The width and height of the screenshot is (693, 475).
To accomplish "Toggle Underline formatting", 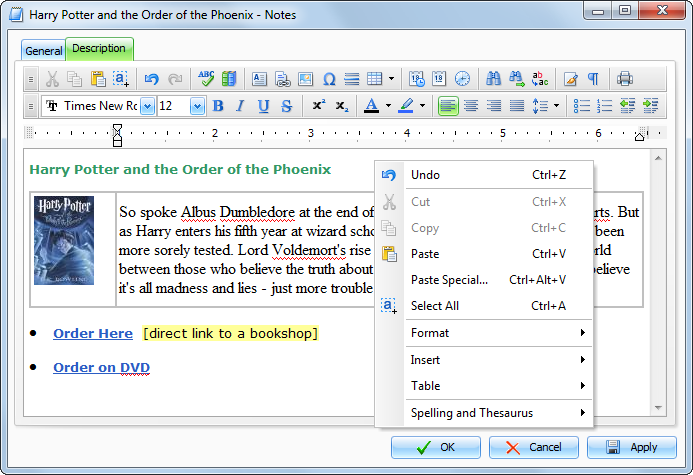I will click(263, 106).
